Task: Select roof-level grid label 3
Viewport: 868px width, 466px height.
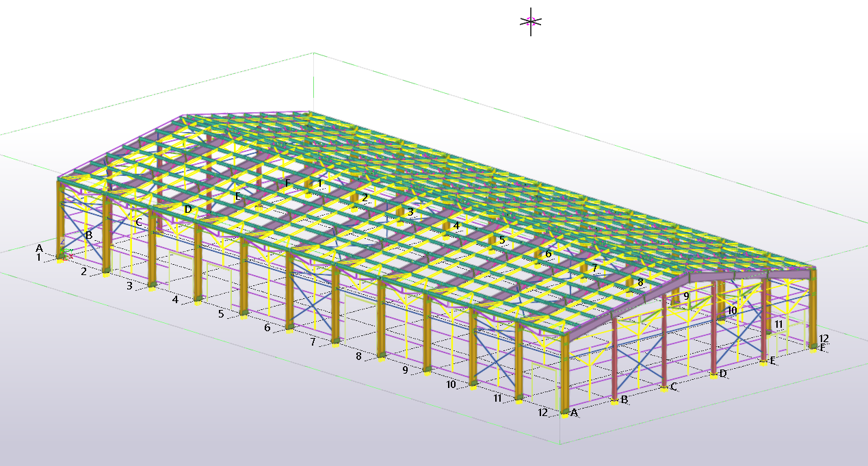Action: [410, 212]
